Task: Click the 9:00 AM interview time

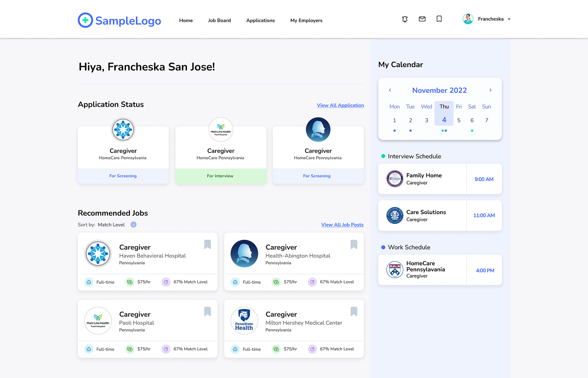Action: 484,179
